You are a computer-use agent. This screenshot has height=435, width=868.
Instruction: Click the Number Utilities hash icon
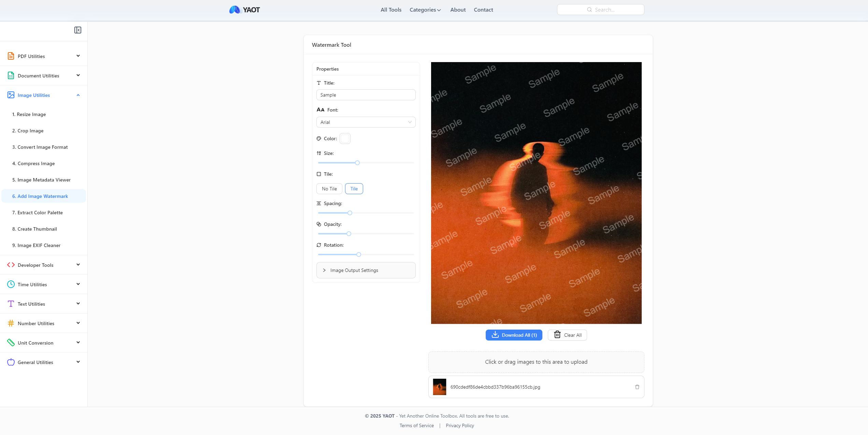pyautogui.click(x=11, y=323)
